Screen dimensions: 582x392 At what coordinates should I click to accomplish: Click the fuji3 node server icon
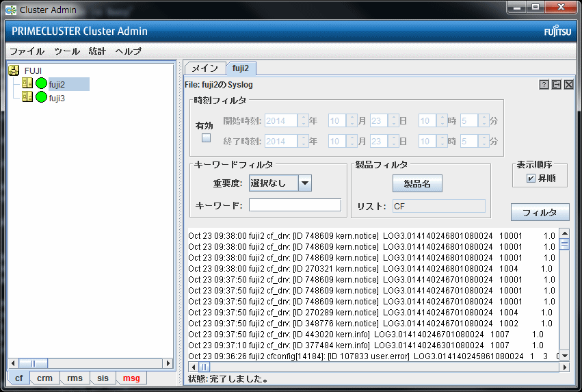click(x=27, y=97)
